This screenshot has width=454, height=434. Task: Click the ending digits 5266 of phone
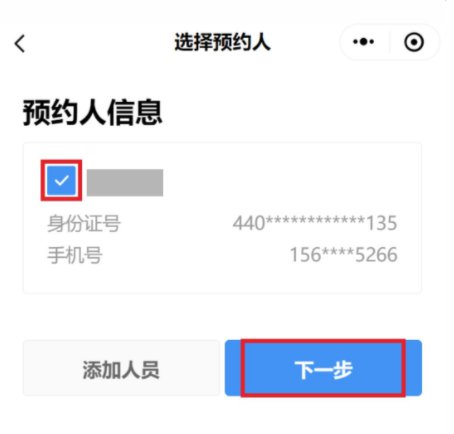pyautogui.click(x=376, y=255)
